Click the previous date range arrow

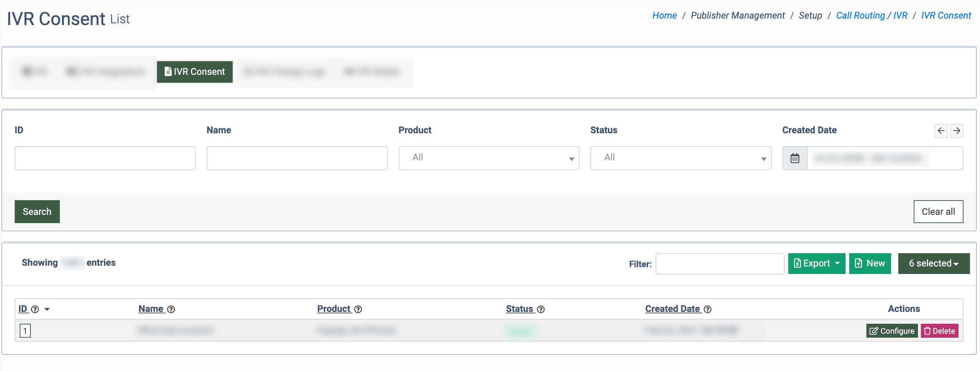point(941,131)
